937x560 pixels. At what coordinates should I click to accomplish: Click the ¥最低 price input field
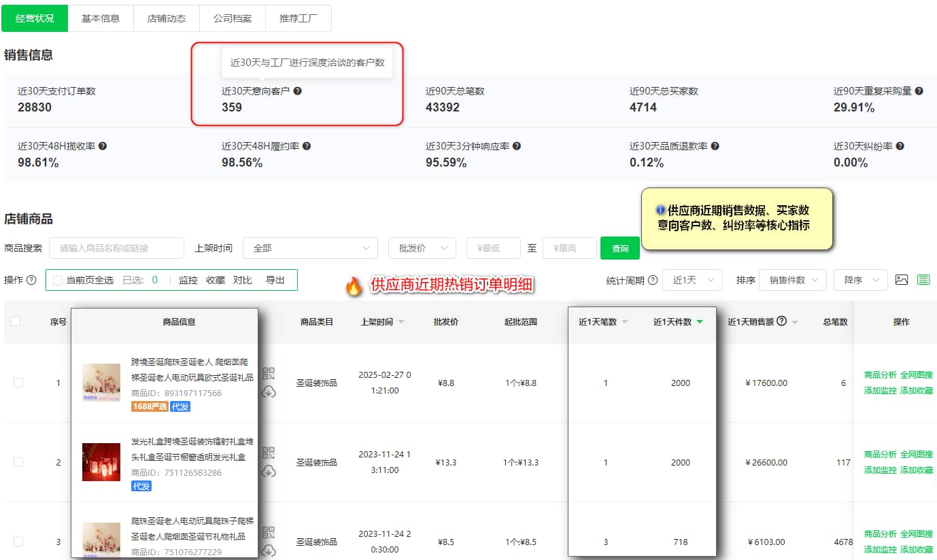(x=493, y=248)
